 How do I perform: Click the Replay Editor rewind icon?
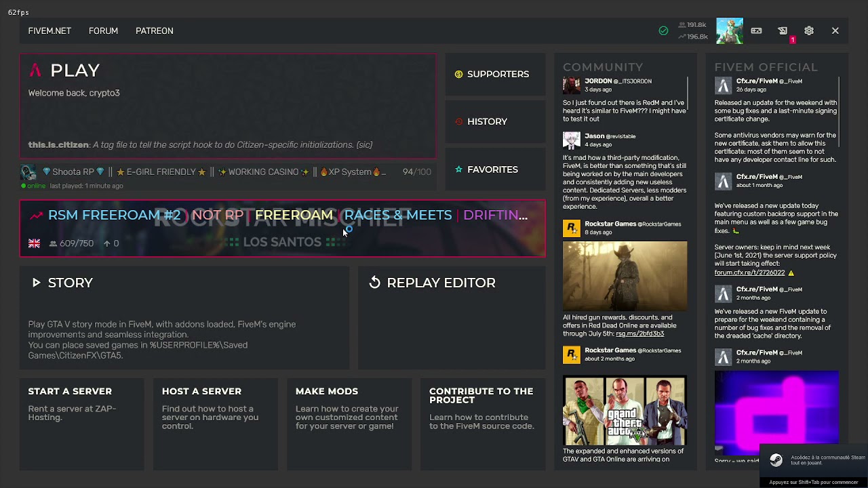[374, 283]
